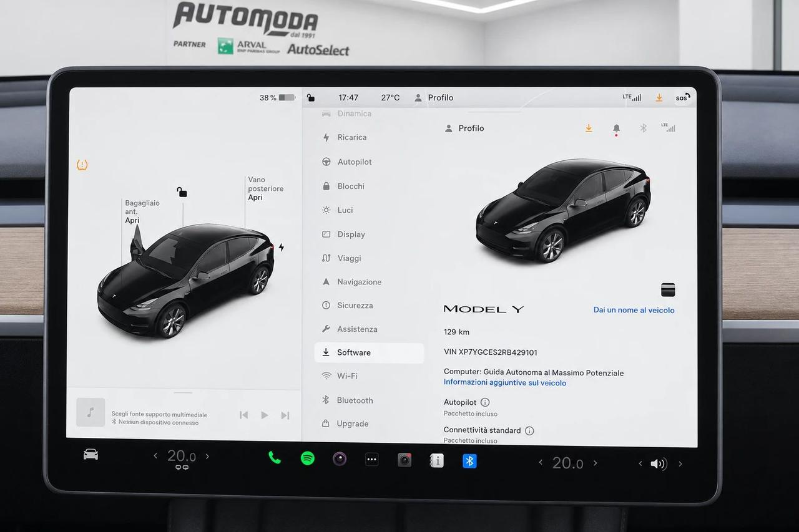Tap the tire pressure warning icon
The image size is (799, 532).
tap(82, 165)
